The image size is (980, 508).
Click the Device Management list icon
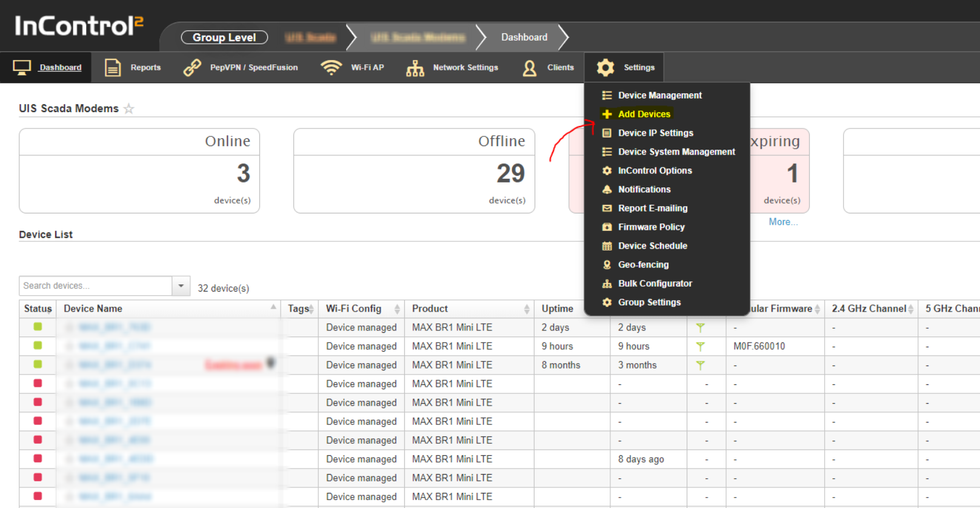tap(607, 95)
